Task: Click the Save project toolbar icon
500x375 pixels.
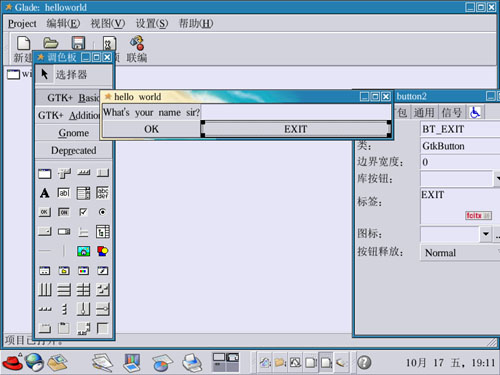Action: (78, 43)
